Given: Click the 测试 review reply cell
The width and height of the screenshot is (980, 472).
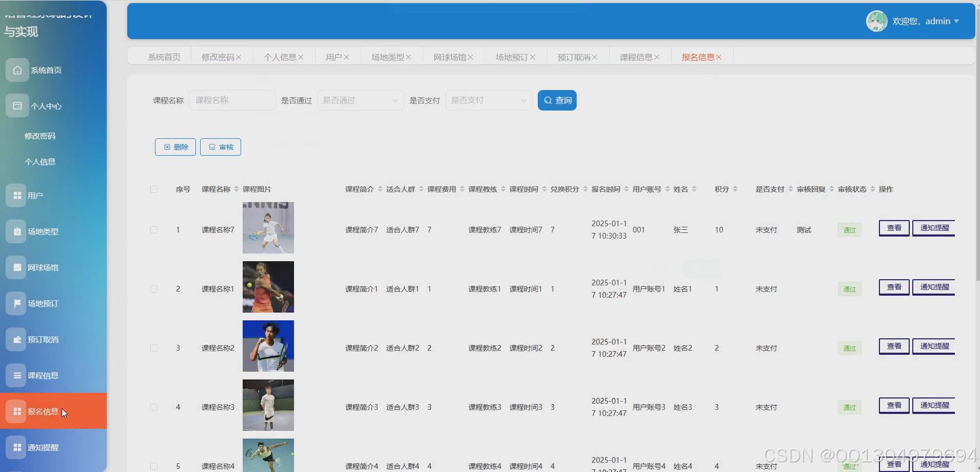Looking at the screenshot, I should [x=804, y=230].
